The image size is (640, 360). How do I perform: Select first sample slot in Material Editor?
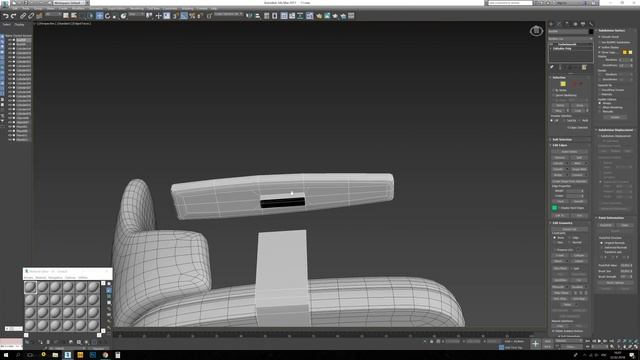pyautogui.click(x=30, y=287)
